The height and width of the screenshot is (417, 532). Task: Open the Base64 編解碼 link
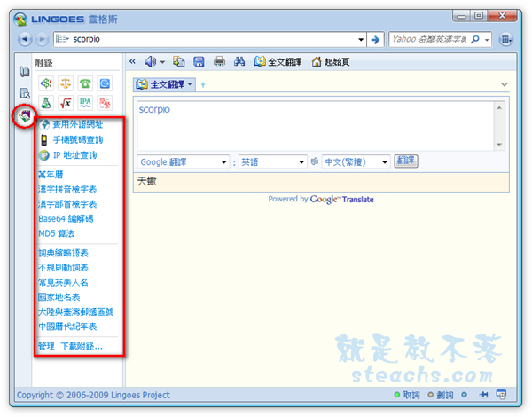66,218
